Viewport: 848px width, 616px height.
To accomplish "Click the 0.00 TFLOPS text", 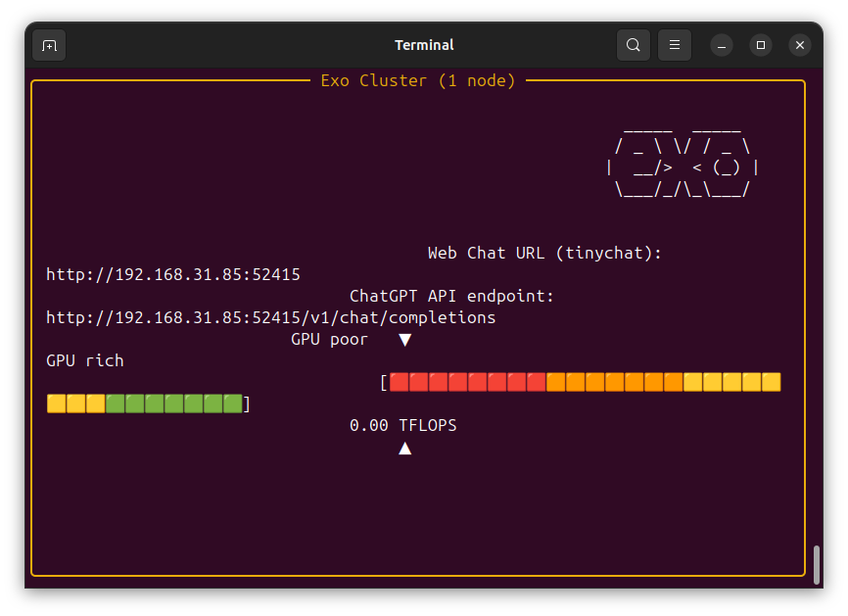I will [402, 425].
